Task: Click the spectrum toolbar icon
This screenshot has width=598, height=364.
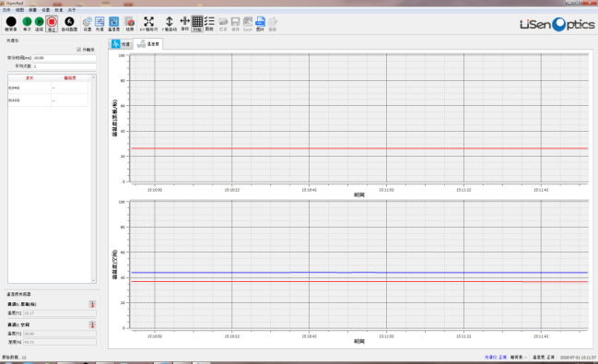Action: [x=100, y=24]
